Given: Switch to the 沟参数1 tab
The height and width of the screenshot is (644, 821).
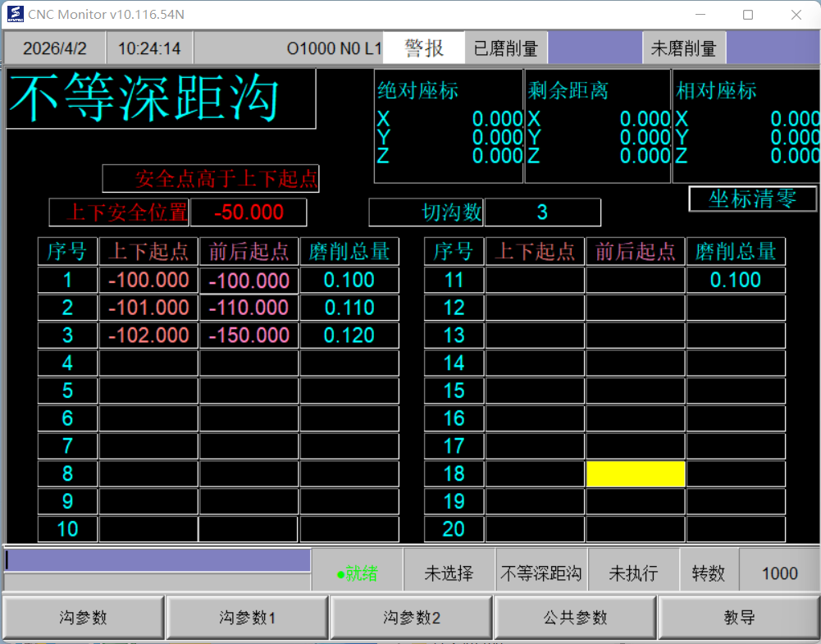Looking at the screenshot, I should point(247,618).
